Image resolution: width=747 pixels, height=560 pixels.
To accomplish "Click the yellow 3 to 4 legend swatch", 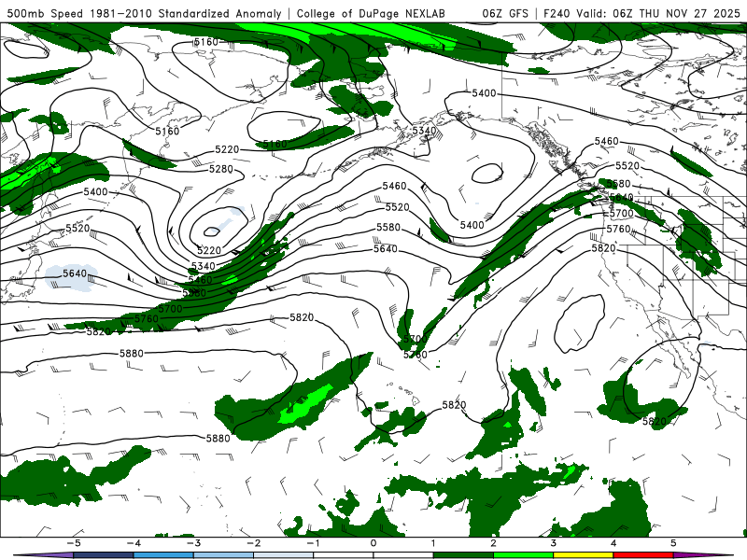I will click(584, 555).
